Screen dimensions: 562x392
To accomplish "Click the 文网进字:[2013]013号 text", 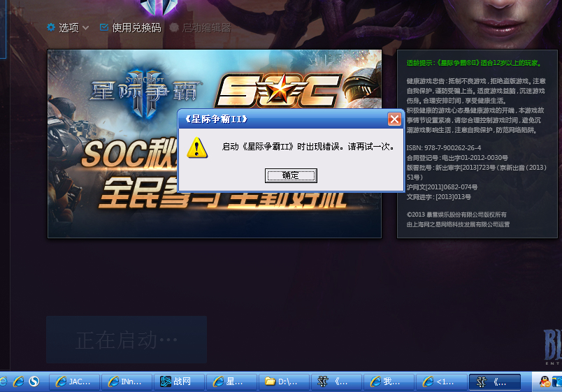I will [x=439, y=197].
